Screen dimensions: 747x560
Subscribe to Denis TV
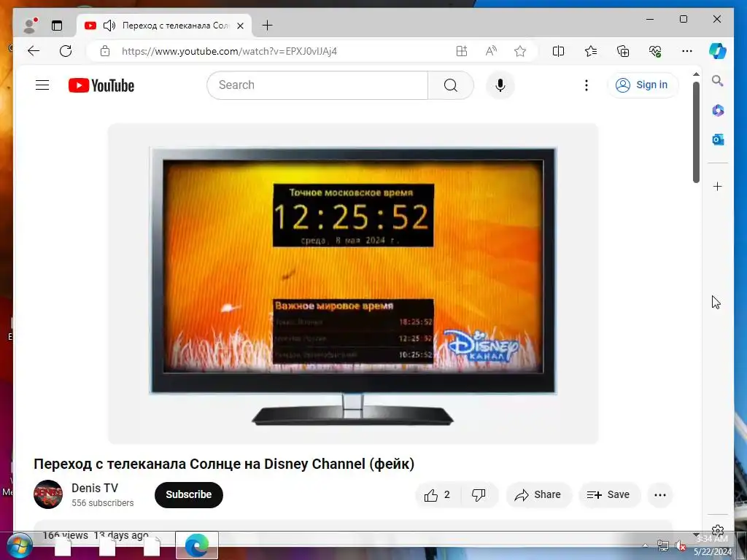point(189,495)
